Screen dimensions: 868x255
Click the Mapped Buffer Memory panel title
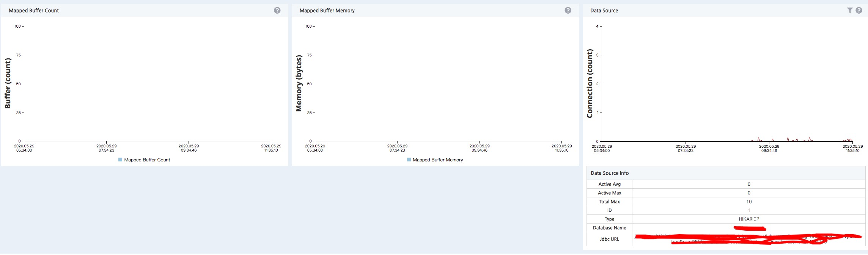pyautogui.click(x=327, y=11)
